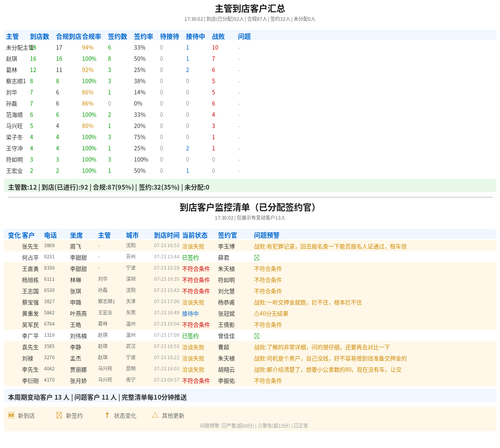Click the blue 接待中 status in phone 5842 row
This screenshot has width=500, height=448.
coord(190,313)
